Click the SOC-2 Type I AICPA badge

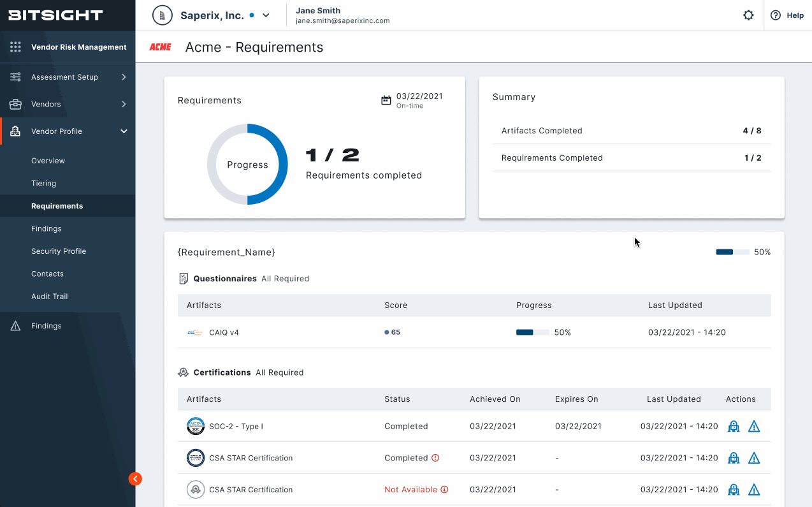tap(196, 426)
